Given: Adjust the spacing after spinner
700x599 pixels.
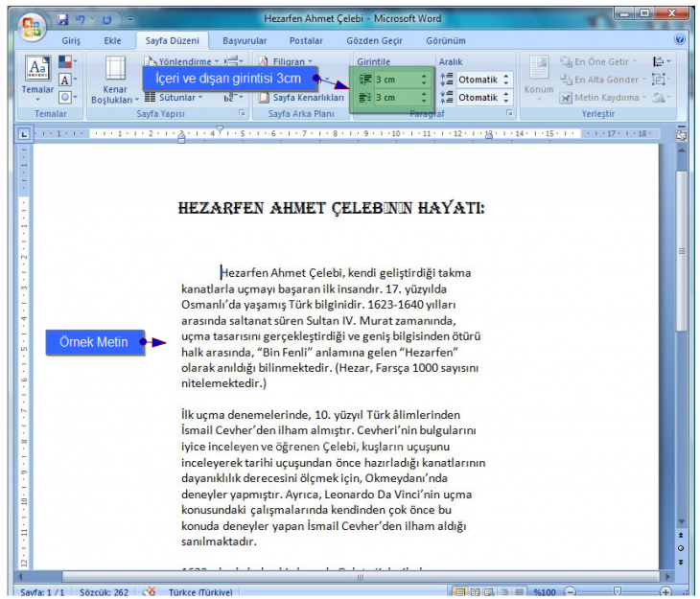Looking at the screenshot, I should 505,98.
